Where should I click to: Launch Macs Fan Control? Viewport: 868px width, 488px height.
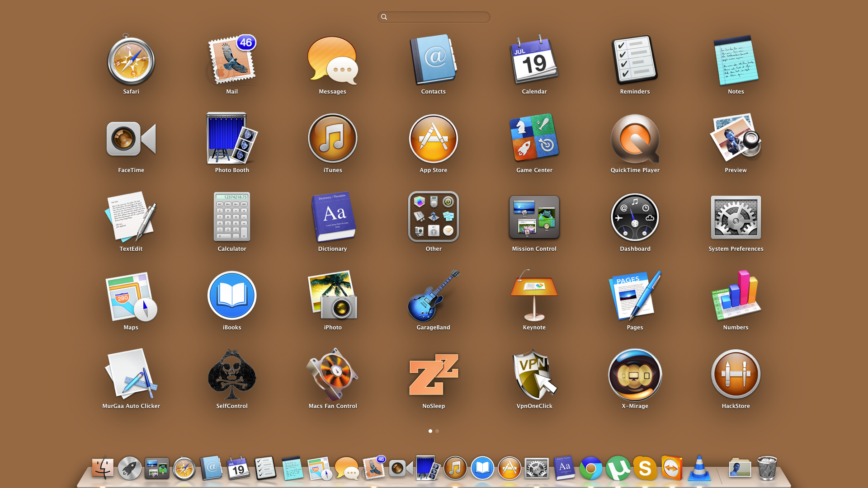tap(332, 375)
